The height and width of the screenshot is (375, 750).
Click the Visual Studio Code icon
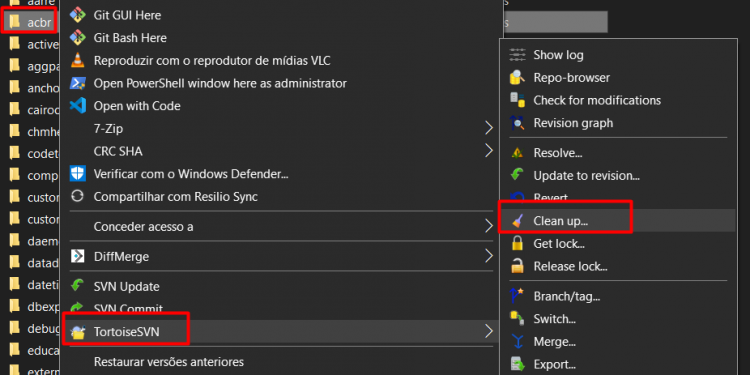tap(77, 106)
